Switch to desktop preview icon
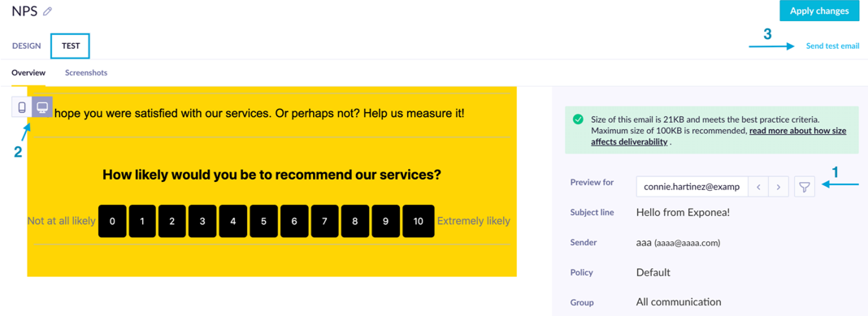Screen dimensions: 868x316 42,106
